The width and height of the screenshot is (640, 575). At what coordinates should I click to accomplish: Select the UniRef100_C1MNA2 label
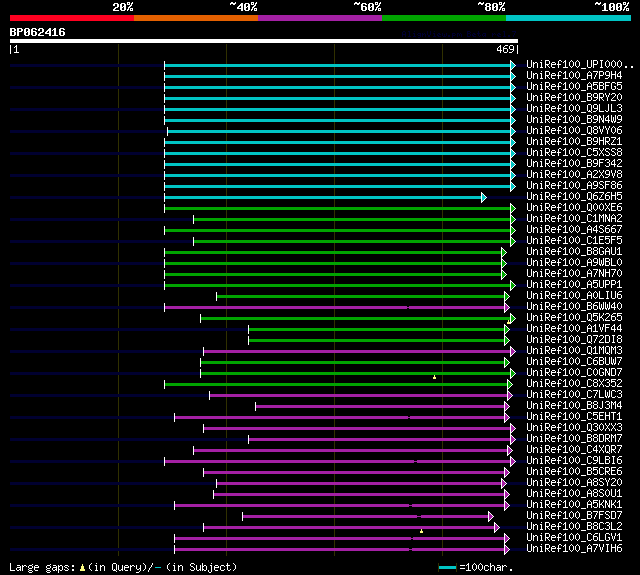(x=574, y=219)
